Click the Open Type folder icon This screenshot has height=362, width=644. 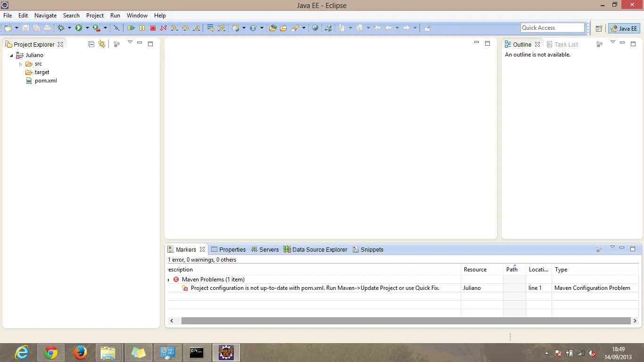click(x=272, y=28)
